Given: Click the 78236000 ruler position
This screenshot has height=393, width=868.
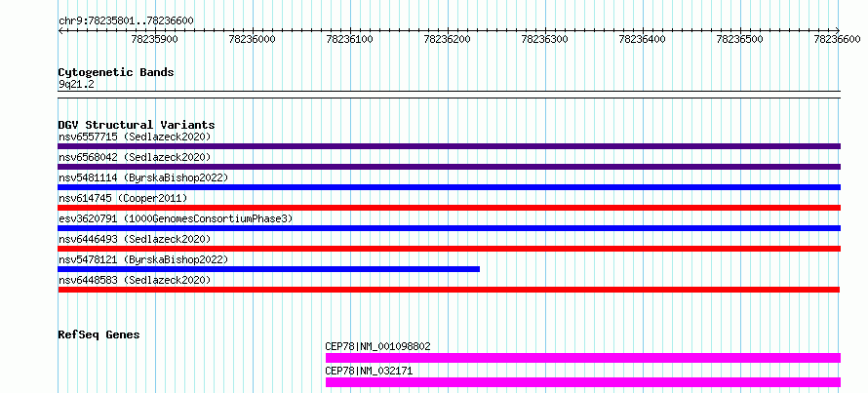Looking at the screenshot, I should 253,39.
